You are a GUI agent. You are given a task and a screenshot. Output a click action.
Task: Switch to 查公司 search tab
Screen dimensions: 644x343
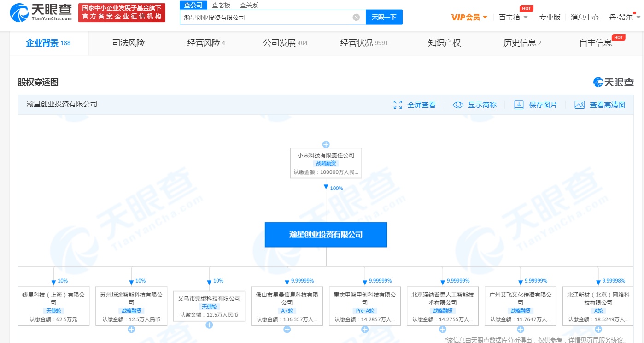[193, 5]
